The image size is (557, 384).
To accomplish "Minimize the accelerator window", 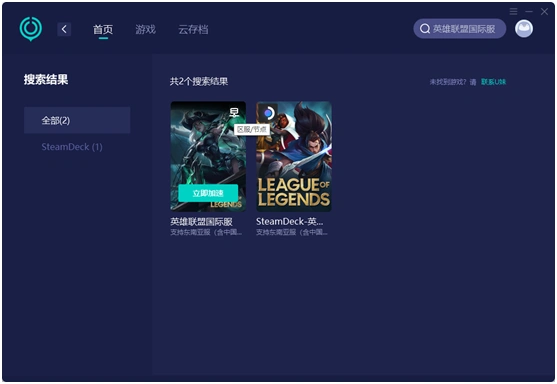I will click(x=529, y=11).
